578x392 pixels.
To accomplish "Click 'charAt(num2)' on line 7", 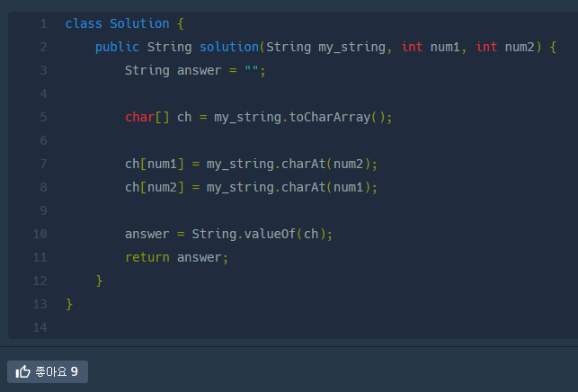I will (x=325, y=164).
